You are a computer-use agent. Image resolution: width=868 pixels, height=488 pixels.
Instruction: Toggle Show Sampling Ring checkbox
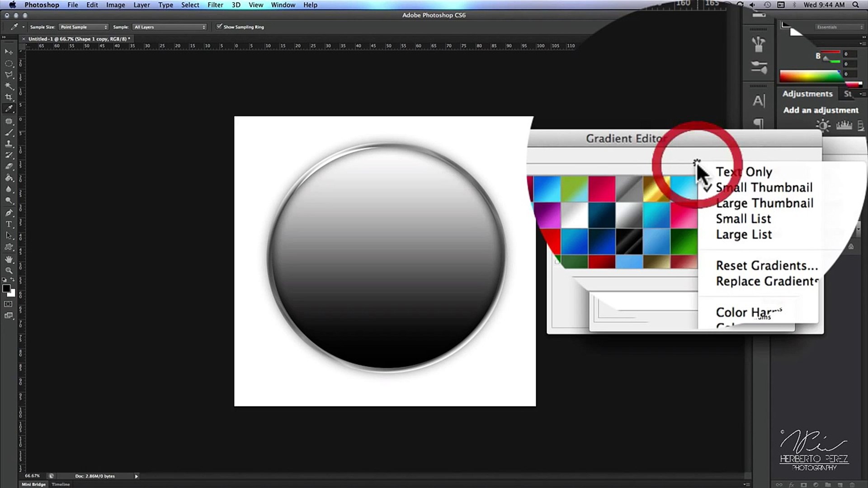click(x=219, y=27)
